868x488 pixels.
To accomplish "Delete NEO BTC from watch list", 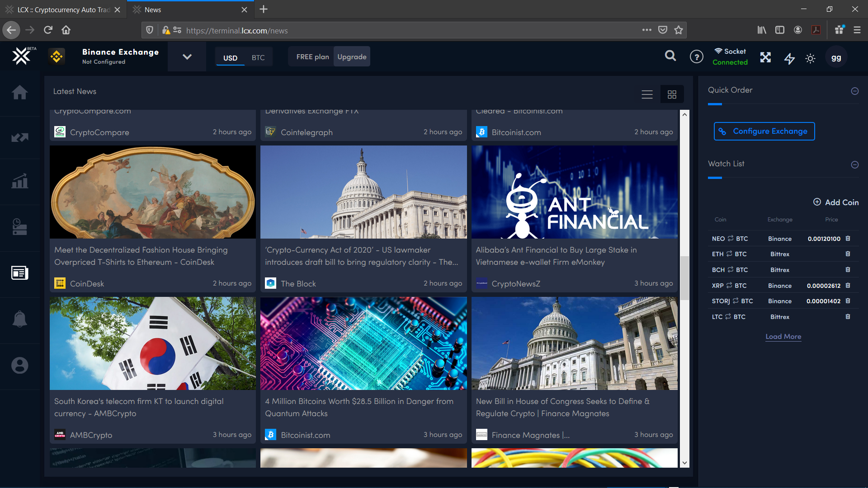I will coord(848,239).
